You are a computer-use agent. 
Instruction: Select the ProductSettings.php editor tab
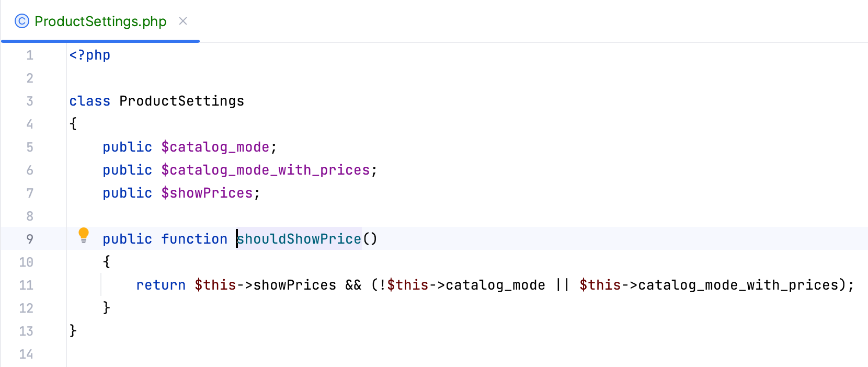[99, 21]
